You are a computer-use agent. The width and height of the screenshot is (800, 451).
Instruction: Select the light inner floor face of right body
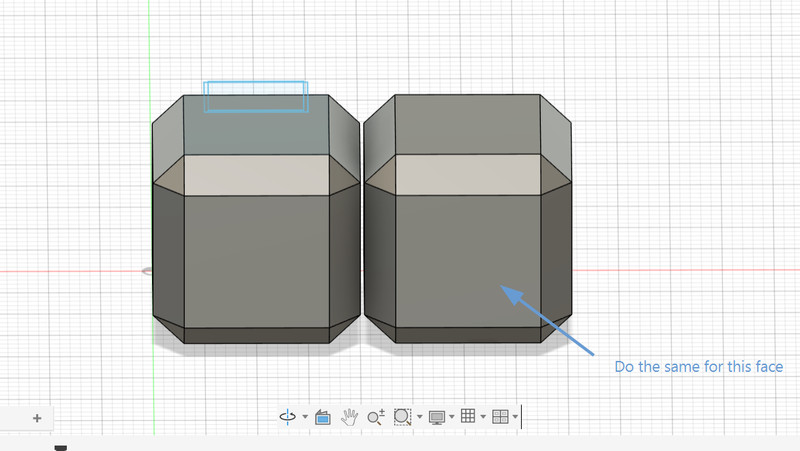[468, 174]
